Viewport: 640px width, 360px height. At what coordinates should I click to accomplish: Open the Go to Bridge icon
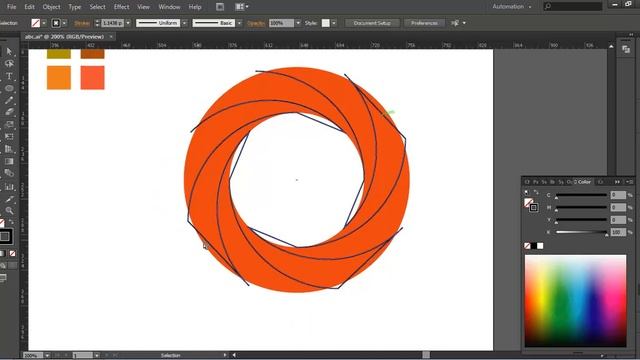coord(220,7)
